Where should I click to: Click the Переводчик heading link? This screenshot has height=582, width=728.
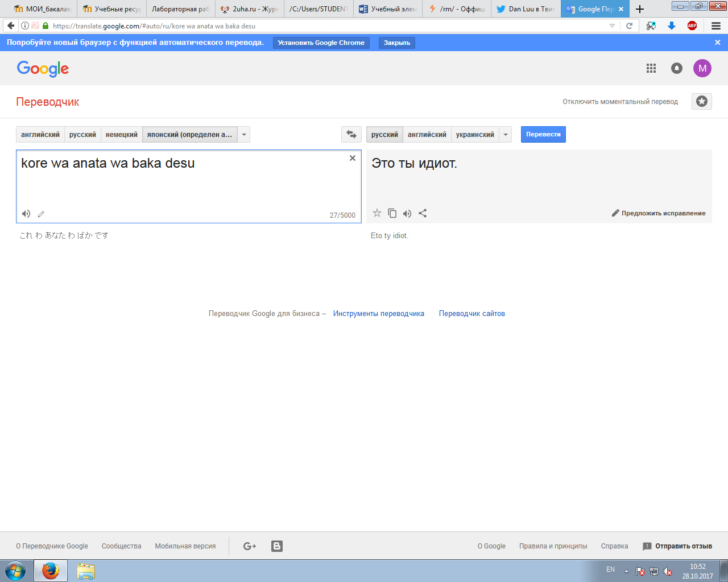[48, 102]
